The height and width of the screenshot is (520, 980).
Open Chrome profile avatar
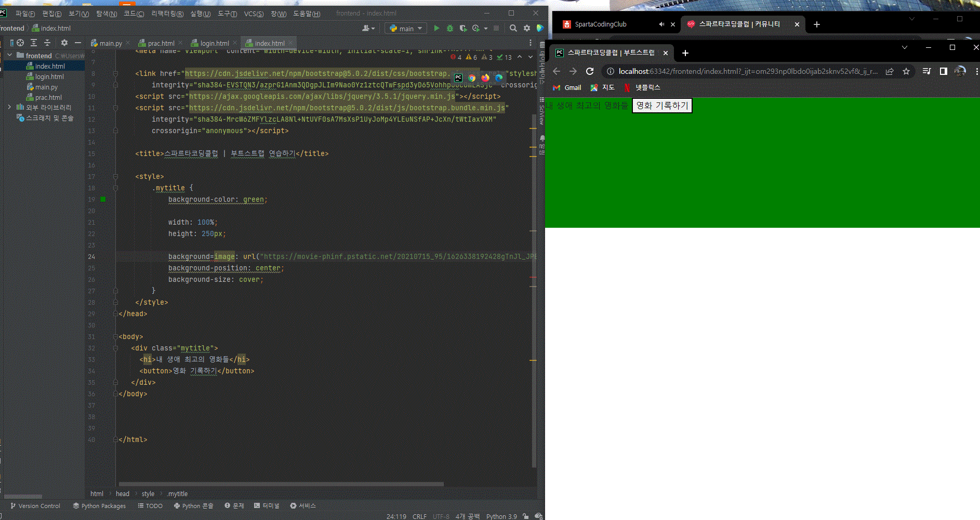click(960, 71)
